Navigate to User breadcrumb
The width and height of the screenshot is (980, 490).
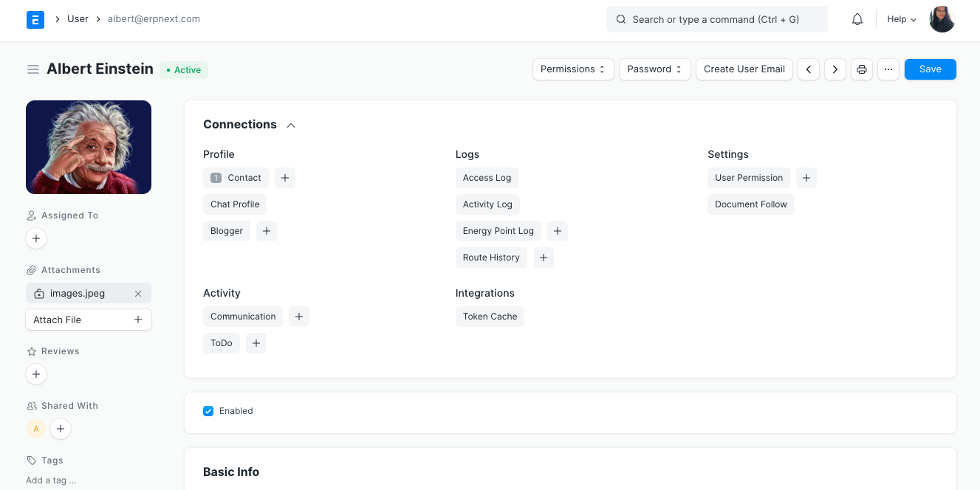pos(78,19)
